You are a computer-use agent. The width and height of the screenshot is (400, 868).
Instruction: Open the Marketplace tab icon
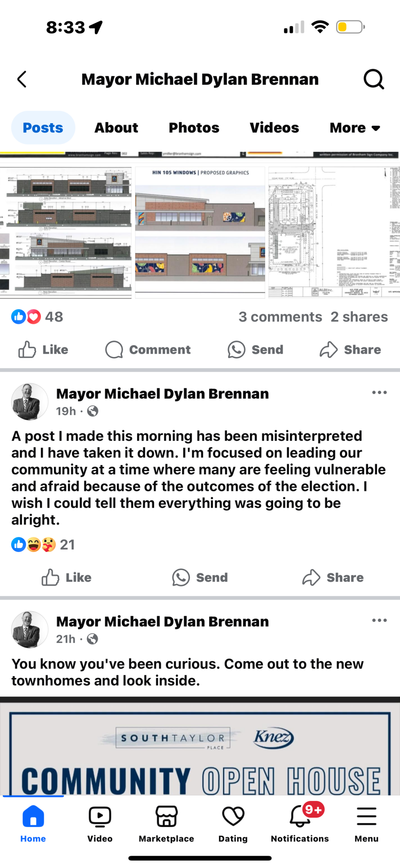point(166,817)
